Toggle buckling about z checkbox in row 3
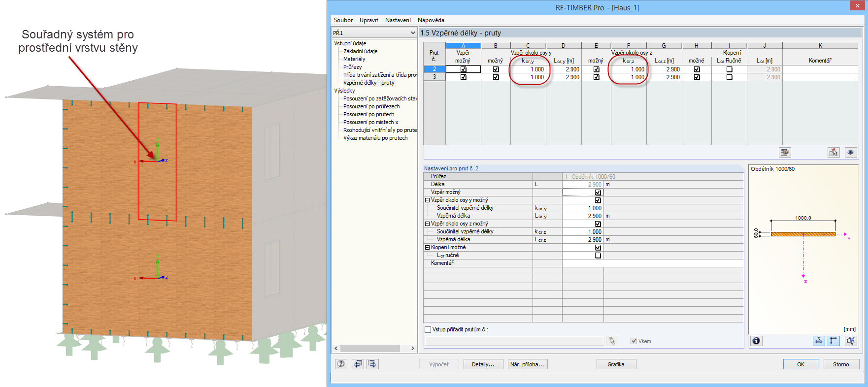This screenshot has width=868, height=387. (x=596, y=77)
